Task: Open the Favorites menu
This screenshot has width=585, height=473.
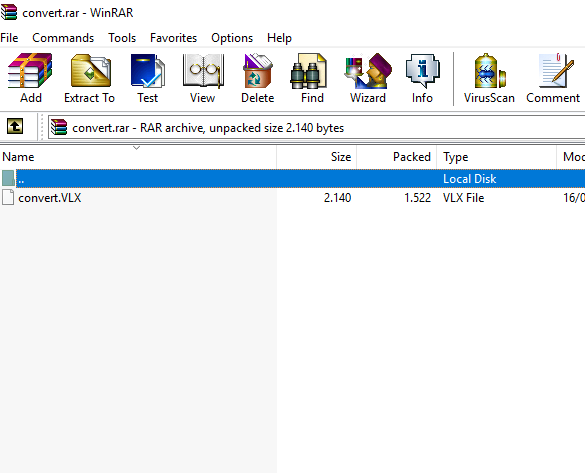Action: click(x=173, y=38)
